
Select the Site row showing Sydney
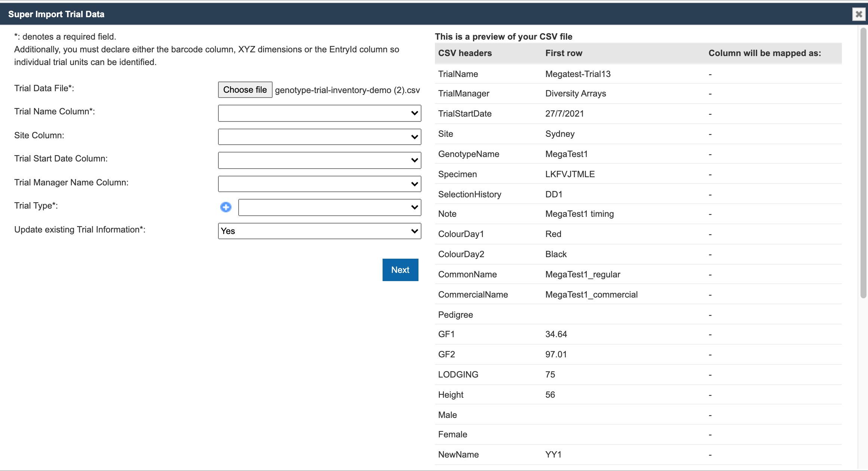coord(445,134)
